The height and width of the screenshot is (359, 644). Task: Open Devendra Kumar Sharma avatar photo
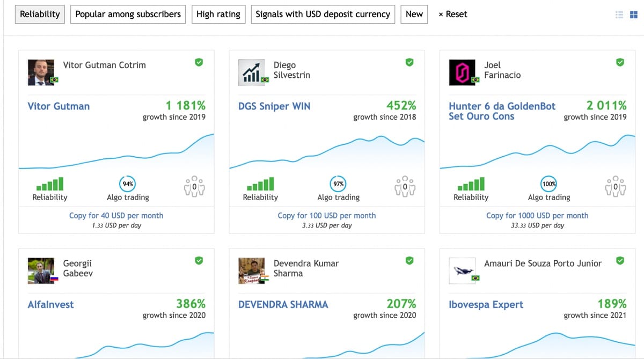tap(252, 271)
